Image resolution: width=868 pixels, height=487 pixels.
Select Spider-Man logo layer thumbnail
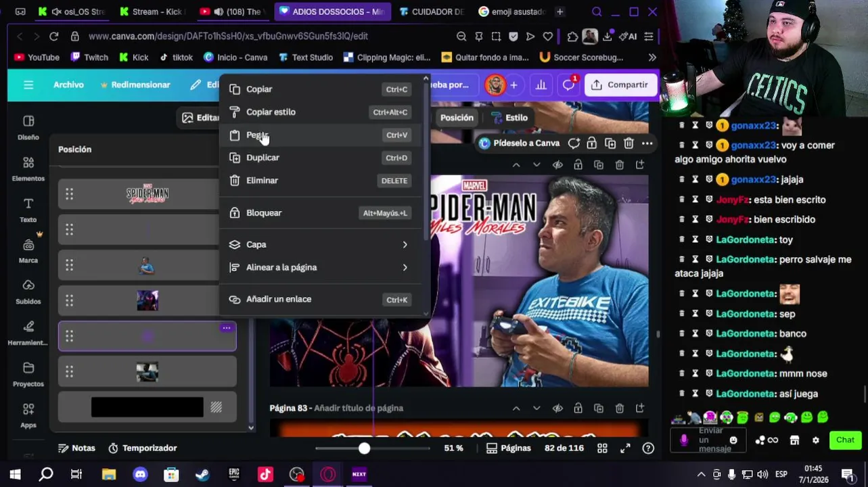(x=147, y=195)
